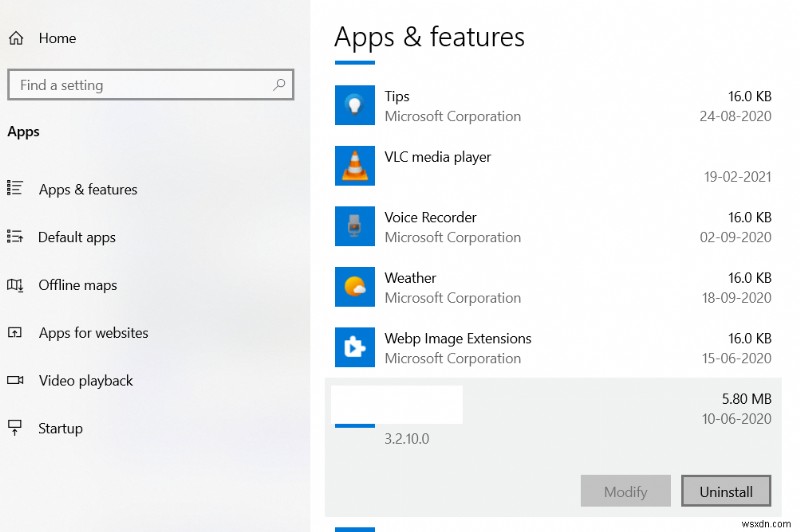Click the Uninstall button

click(x=726, y=491)
